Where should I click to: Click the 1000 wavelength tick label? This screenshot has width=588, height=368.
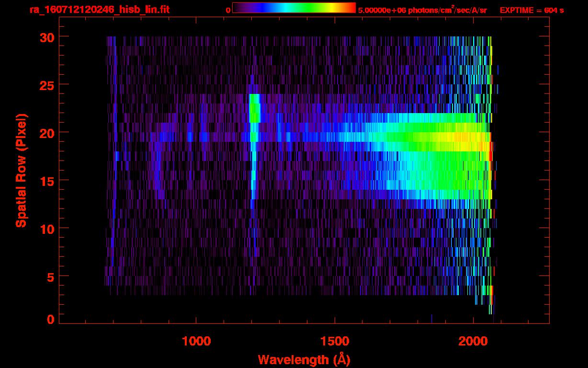[196, 341]
